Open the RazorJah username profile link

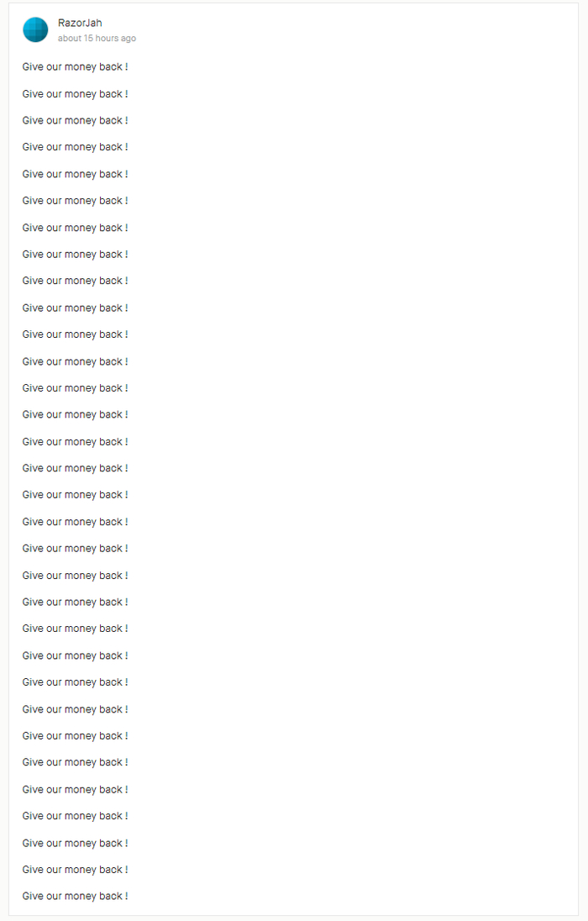(80, 23)
